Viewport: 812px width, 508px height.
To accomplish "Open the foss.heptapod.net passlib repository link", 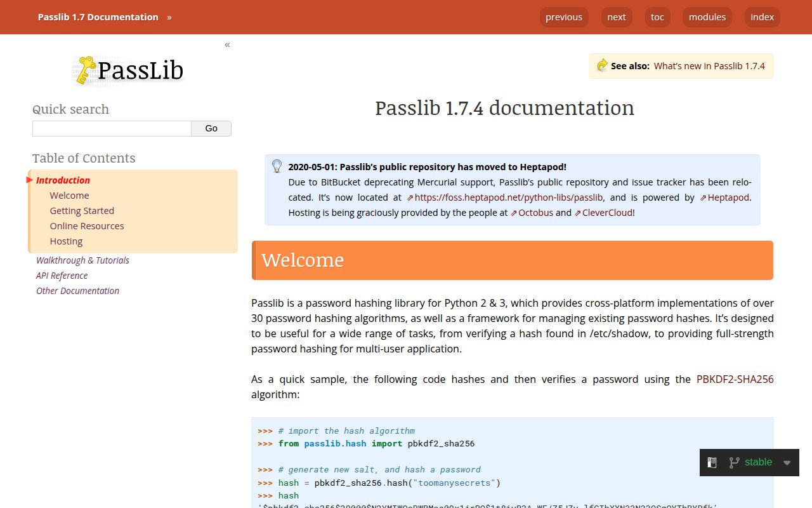I will (x=505, y=197).
